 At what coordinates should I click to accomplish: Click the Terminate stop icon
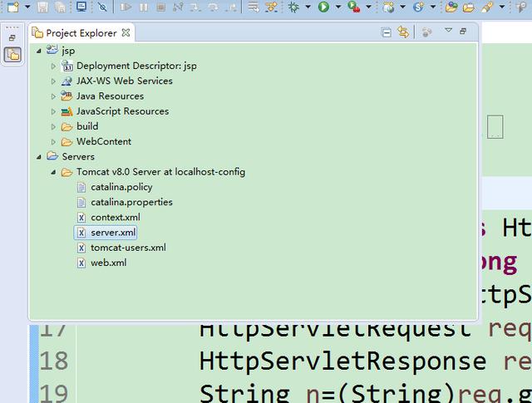[160, 7]
